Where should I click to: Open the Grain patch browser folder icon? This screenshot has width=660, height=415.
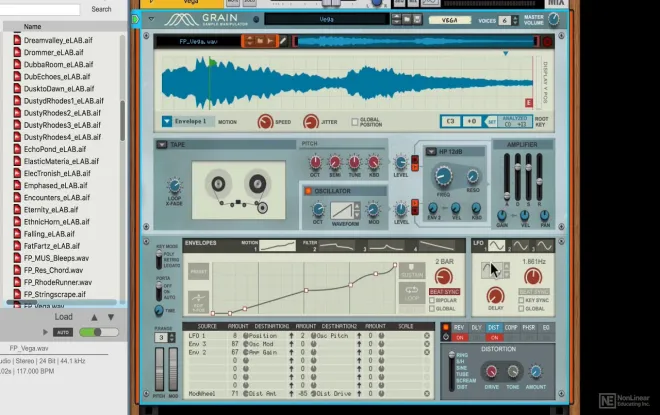click(x=407, y=20)
